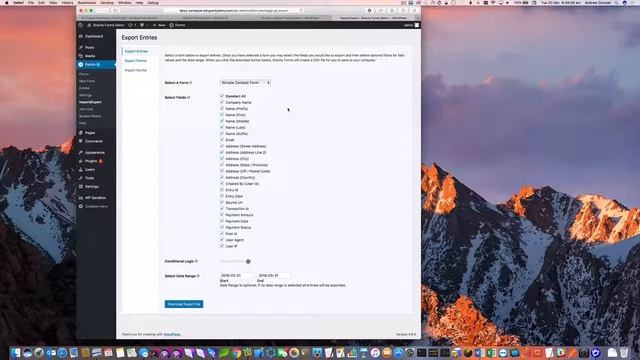Open the Trash in the Dock
640x360 pixels.
[624, 353]
